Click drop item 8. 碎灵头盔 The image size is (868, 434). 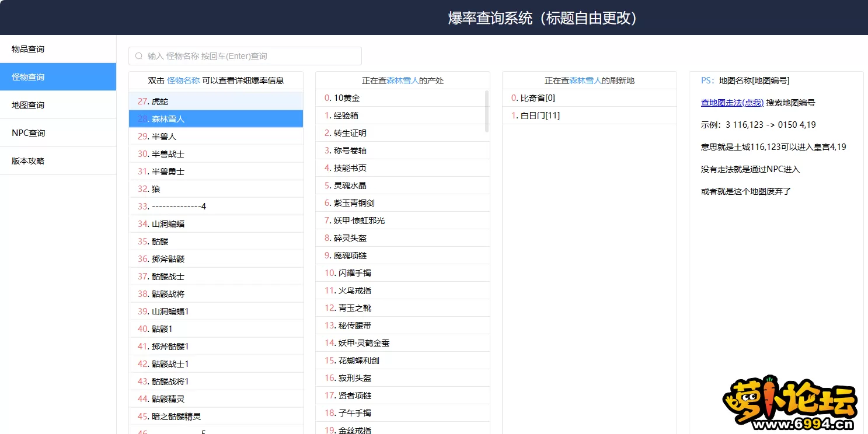[403, 238]
